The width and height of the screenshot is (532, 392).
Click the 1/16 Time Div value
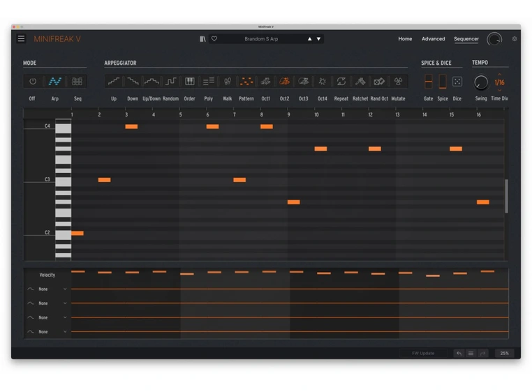tap(499, 82)
